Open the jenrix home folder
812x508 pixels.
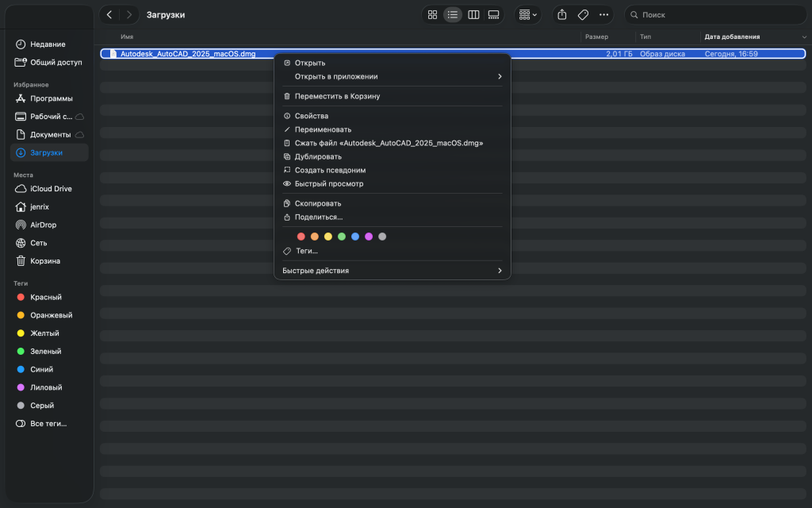coord(49,207)
